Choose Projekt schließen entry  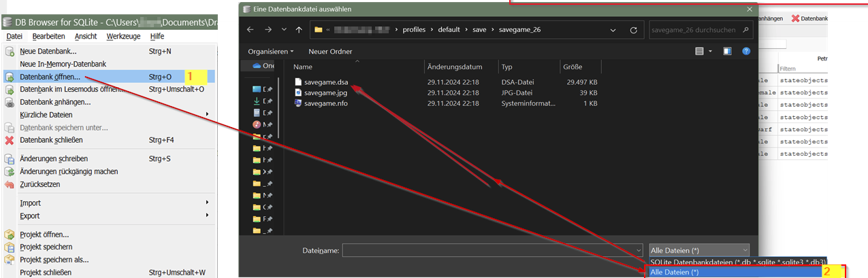click(x=109, y=273)
